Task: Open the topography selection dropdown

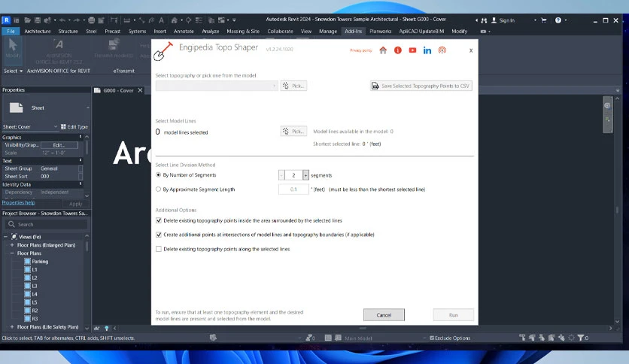Action: point(217,86)
